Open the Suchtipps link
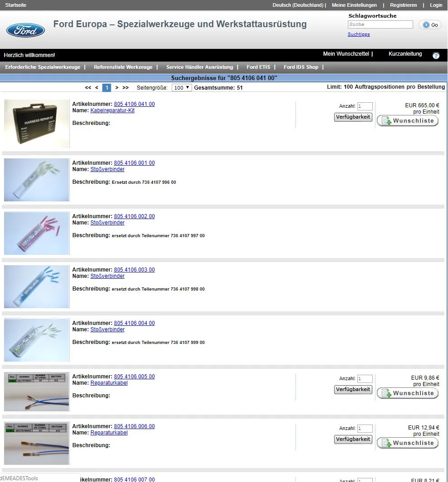Screen dimensions: 448x482 (358, 34)
